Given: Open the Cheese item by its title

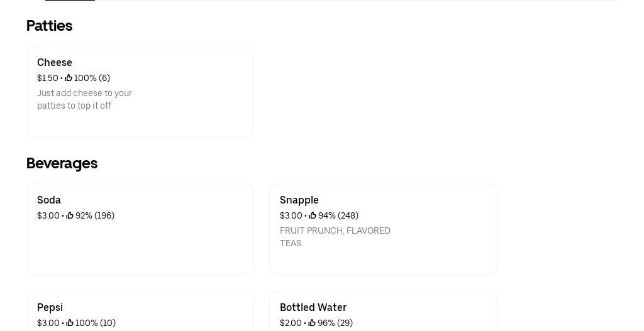Looking at the screenshot, I should 55,63.
